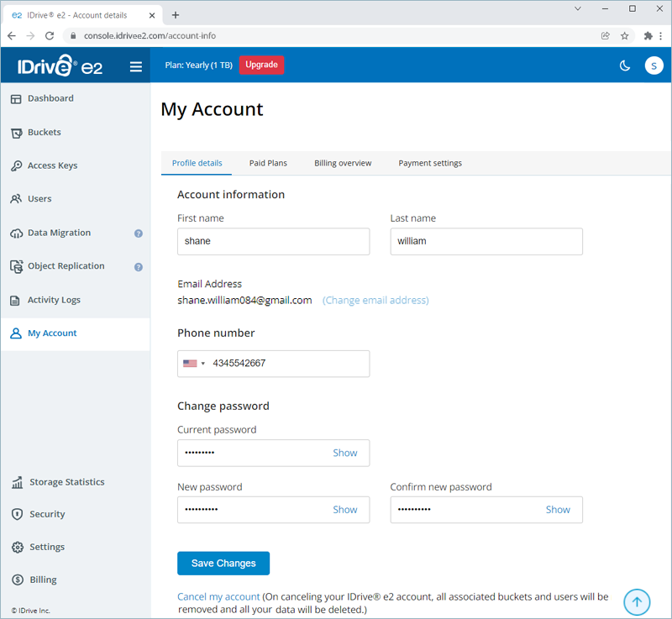Click the Save Changes button
This screenshot has height=619, width=672.
pos(223,564)
